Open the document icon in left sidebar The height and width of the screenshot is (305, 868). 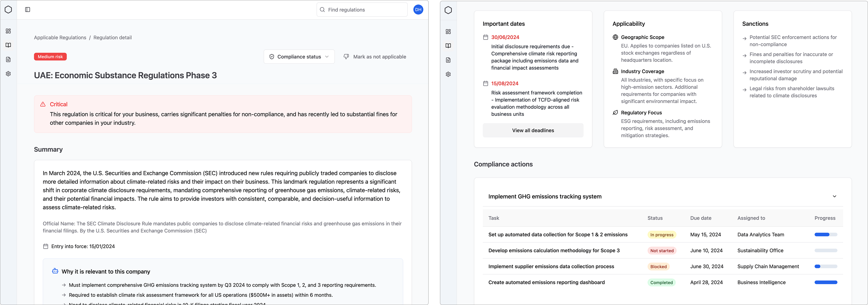click(9, 60)
